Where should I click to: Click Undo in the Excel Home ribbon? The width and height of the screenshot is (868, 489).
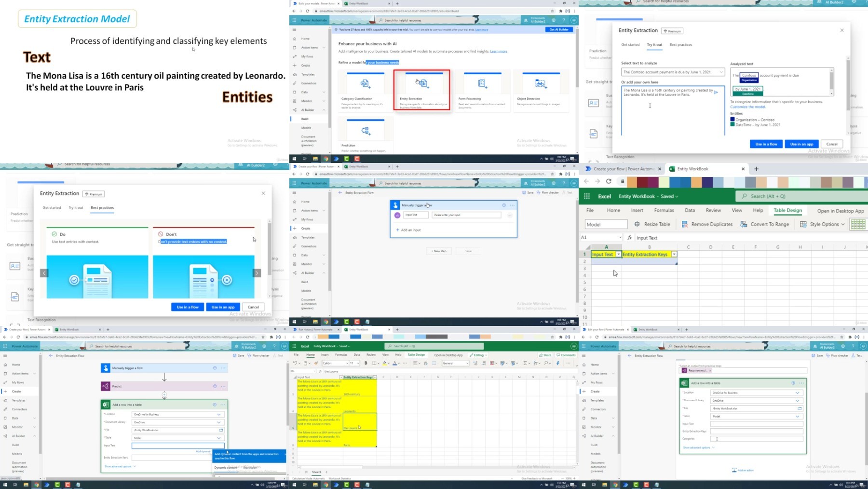coord(295,363)
